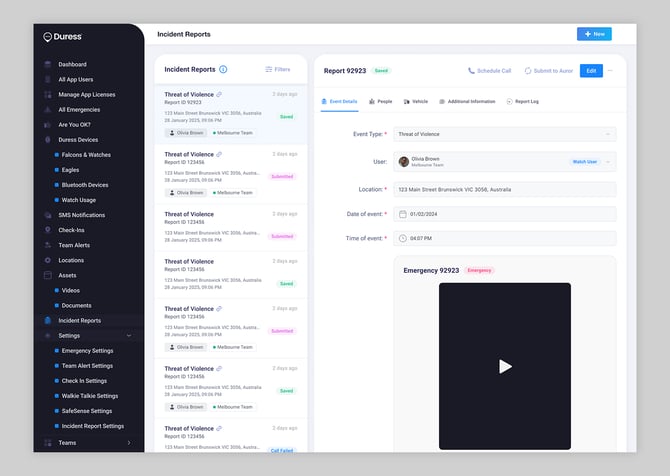Open the Are You OK? page
The width and height of the screenshot is (670, 476).
coord(74,124)
